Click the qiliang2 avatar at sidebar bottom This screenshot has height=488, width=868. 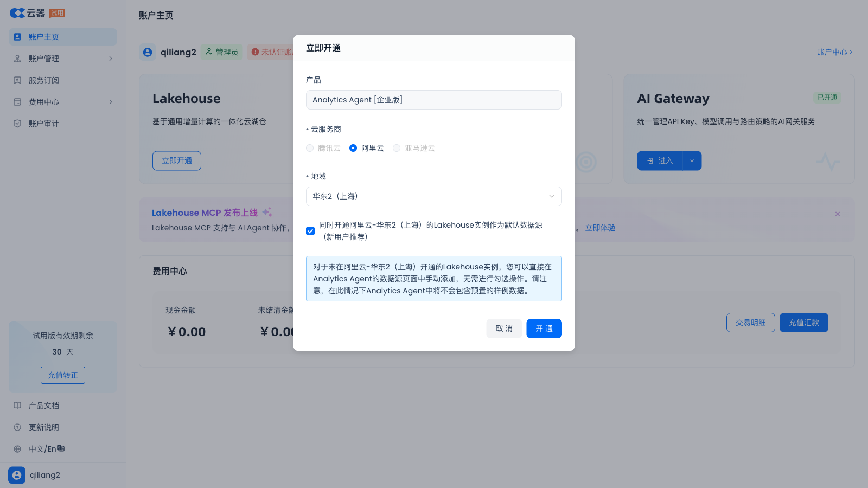point(17,475)
